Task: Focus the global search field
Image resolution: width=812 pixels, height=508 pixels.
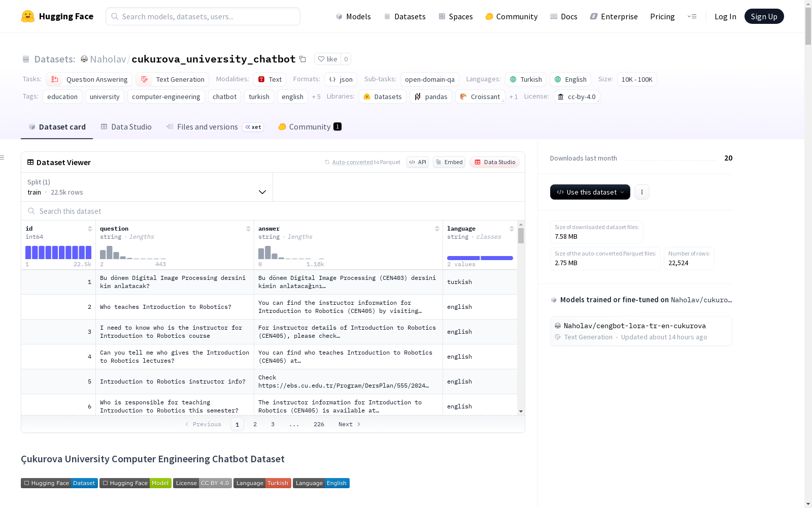Action: pos(203,16)
